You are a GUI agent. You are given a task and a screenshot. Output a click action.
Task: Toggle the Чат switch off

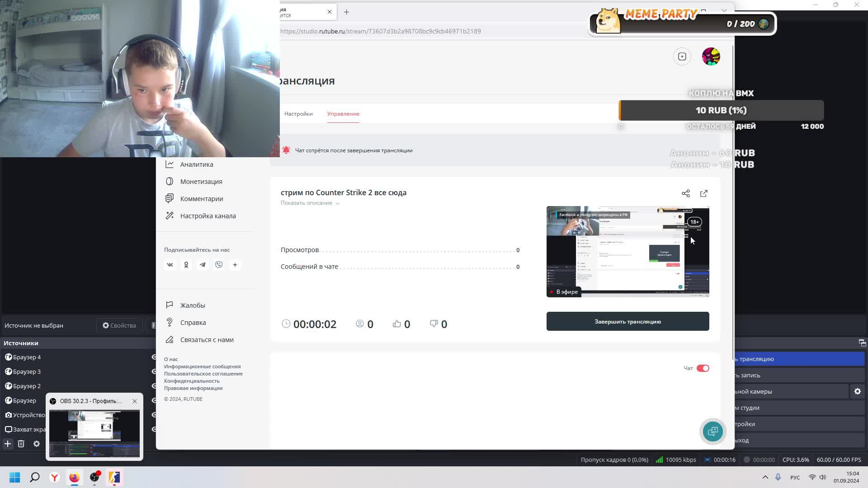tap(703, 368)
